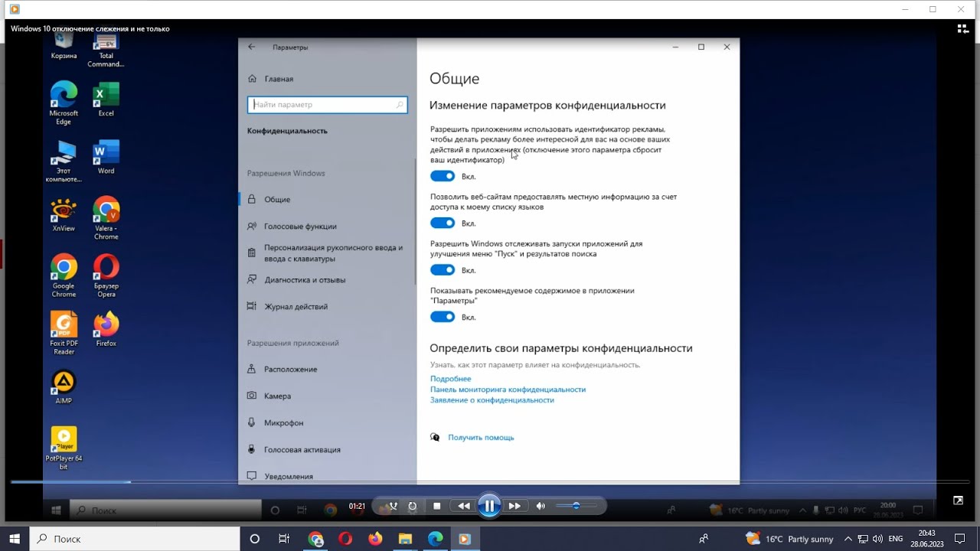
Task: Stop video playback
Action: tap(436, 506)
